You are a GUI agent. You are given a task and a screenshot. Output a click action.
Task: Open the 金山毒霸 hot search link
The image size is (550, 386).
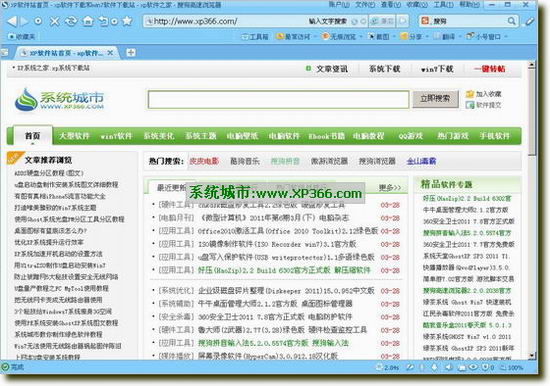(421, 161)
